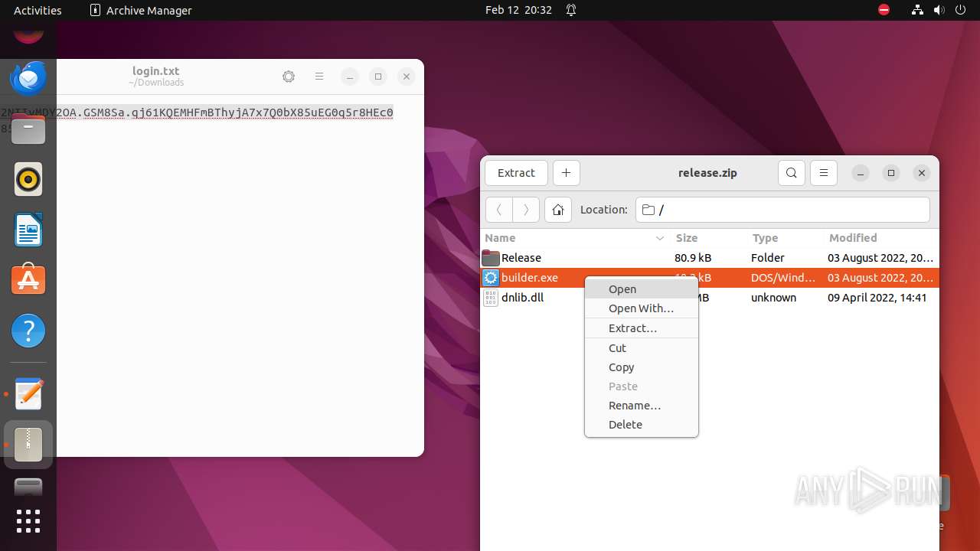
Task: Open the clock and calendar panel
Action: (518, 10)
